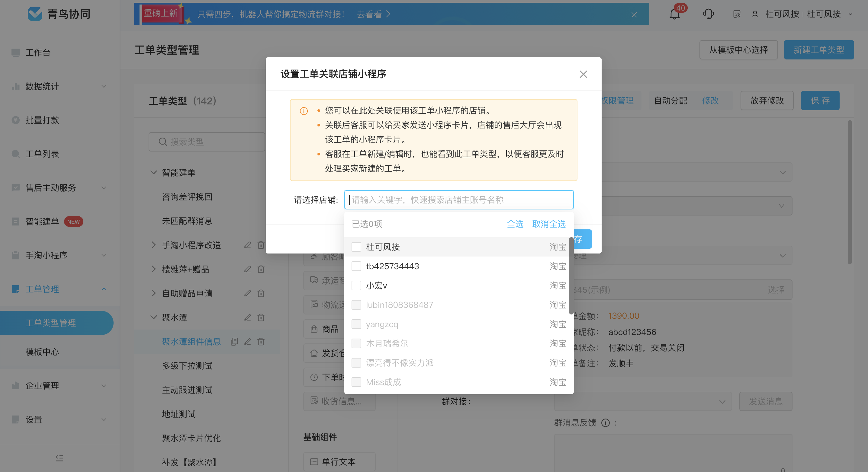
Task: Click 从模板中心选择 button
Action: [x=739, y=50]
